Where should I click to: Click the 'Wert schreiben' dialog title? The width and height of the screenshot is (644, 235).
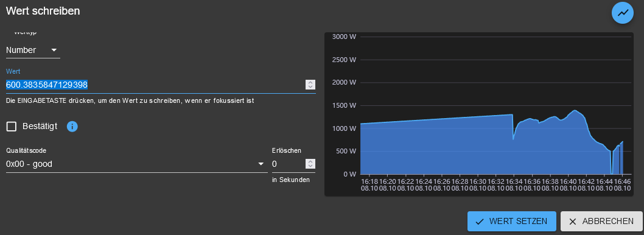pos(43,11)
